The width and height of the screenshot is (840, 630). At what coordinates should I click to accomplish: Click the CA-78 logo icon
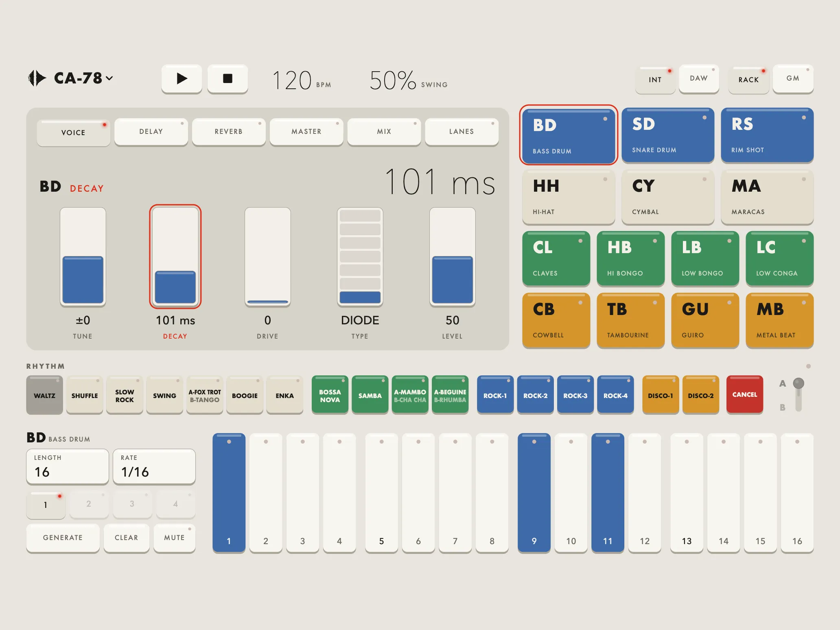37,78
